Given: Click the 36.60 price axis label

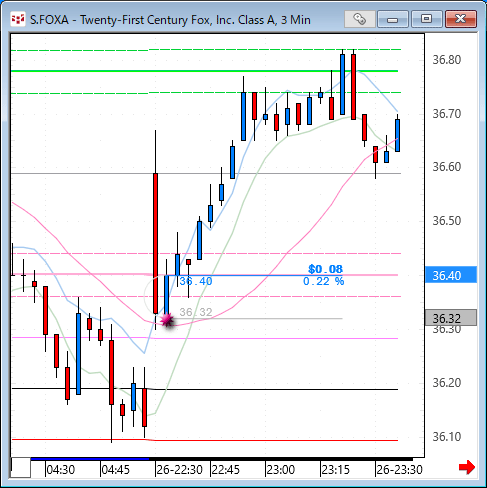Looking at the screenshot, I should coord(447,167).
